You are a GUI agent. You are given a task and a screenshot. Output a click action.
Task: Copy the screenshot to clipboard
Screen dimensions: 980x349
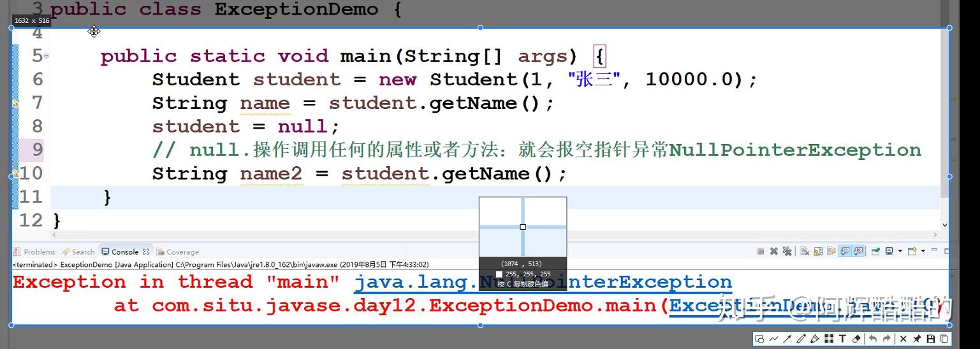(944, 339)
